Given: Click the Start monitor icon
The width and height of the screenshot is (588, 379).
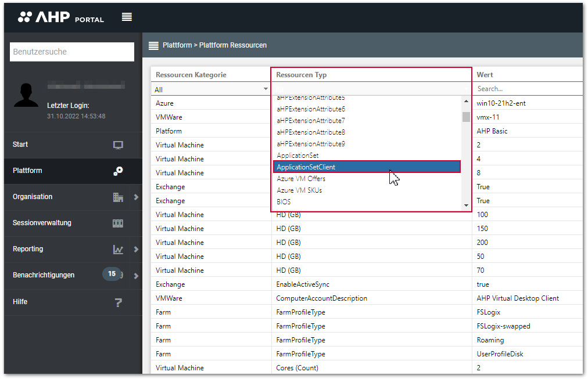Looking at the screenshot, I should coord(118,145).
